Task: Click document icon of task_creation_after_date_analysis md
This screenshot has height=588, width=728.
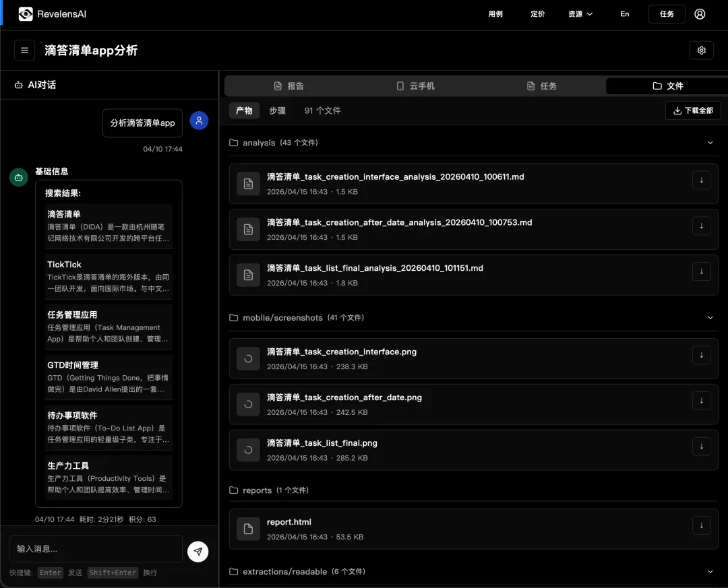Action: (248, 229)
